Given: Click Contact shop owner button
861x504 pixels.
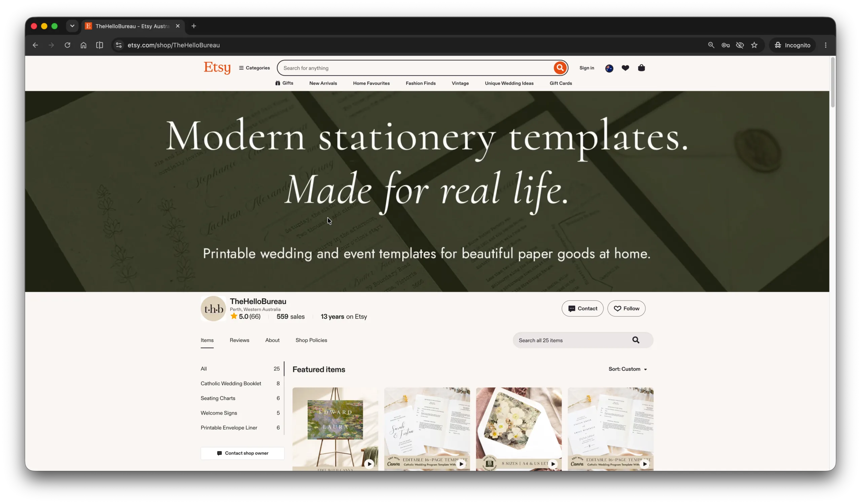Looking at the screenshot, I should coord(242,453).
